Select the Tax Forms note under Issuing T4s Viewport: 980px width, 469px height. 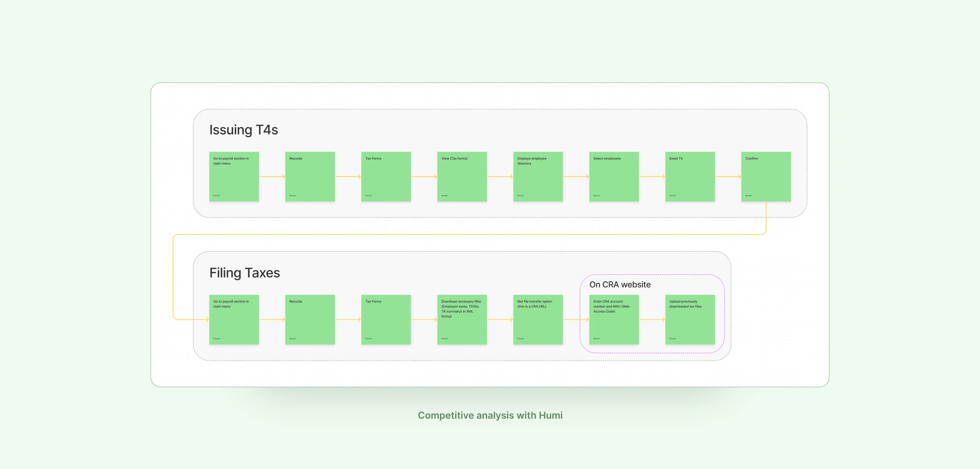pos(386,176)
